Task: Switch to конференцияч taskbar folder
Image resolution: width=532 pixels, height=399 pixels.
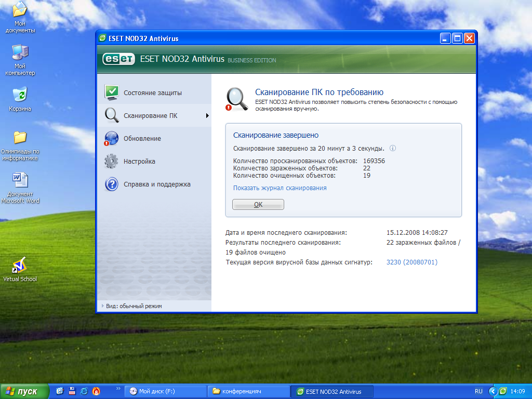Action: pyautogui.click(x=249, y=392)
